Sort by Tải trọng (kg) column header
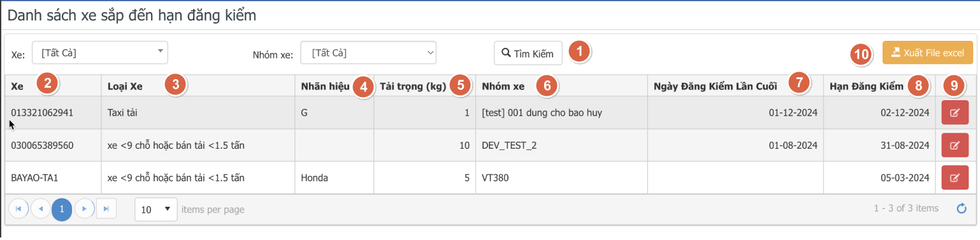The width and height of the screenshot is (980, 240). tap(412, 86)
